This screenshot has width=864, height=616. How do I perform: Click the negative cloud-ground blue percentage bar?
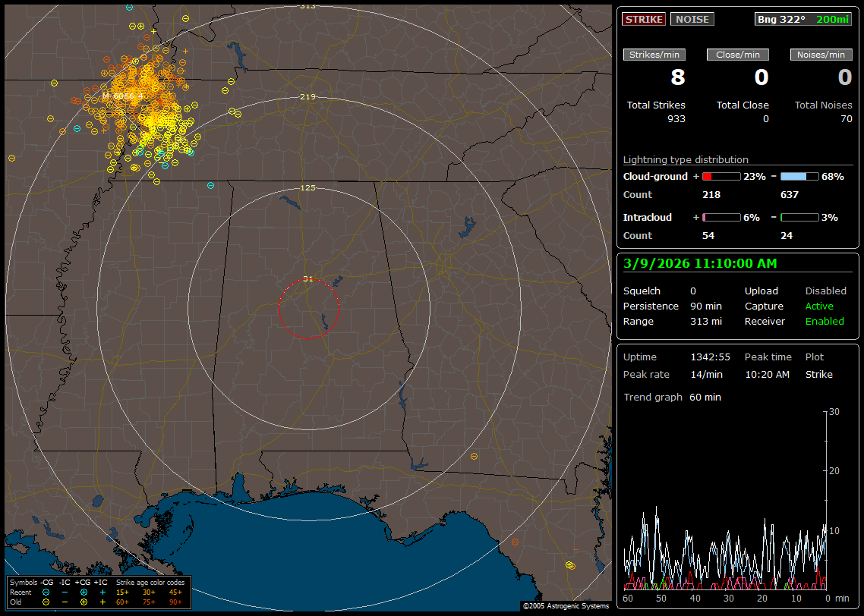(x=799, y=177)
